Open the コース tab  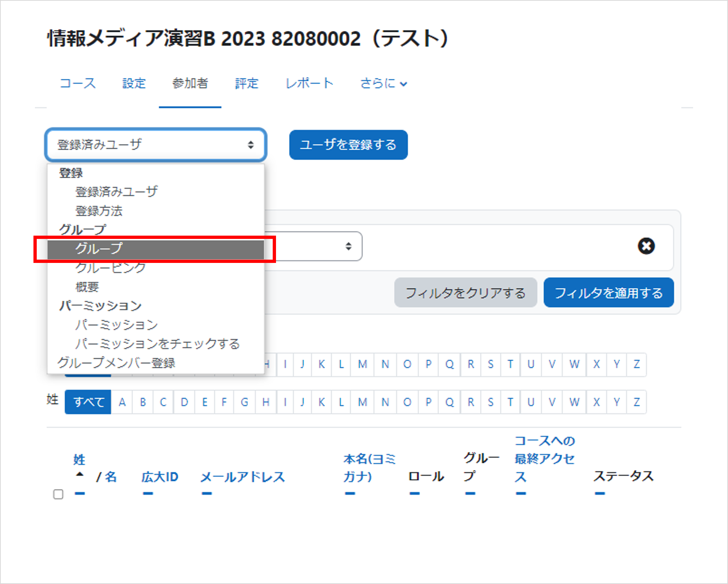78,83
